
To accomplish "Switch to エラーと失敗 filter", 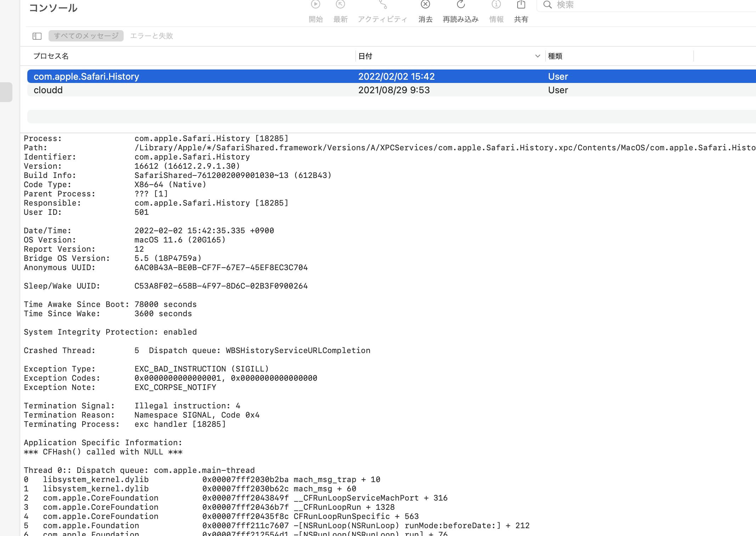I will [x=151, y=36].
